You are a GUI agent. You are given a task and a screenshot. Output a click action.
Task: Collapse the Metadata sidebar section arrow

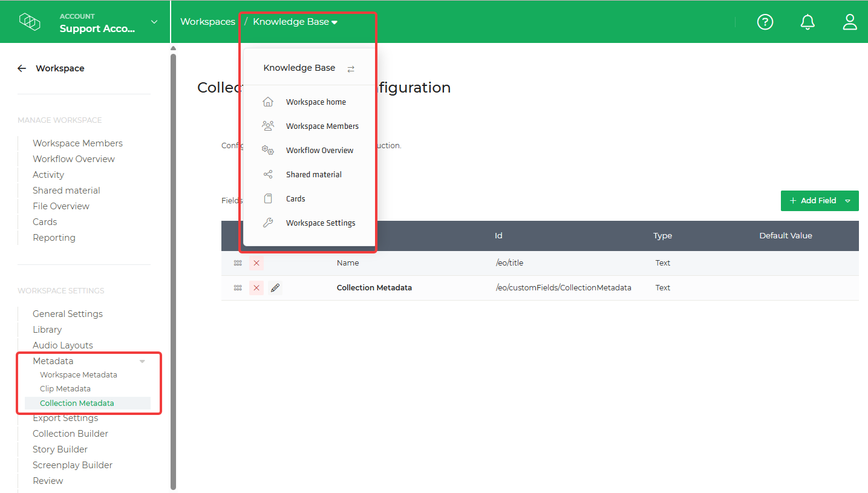[142, 361]
